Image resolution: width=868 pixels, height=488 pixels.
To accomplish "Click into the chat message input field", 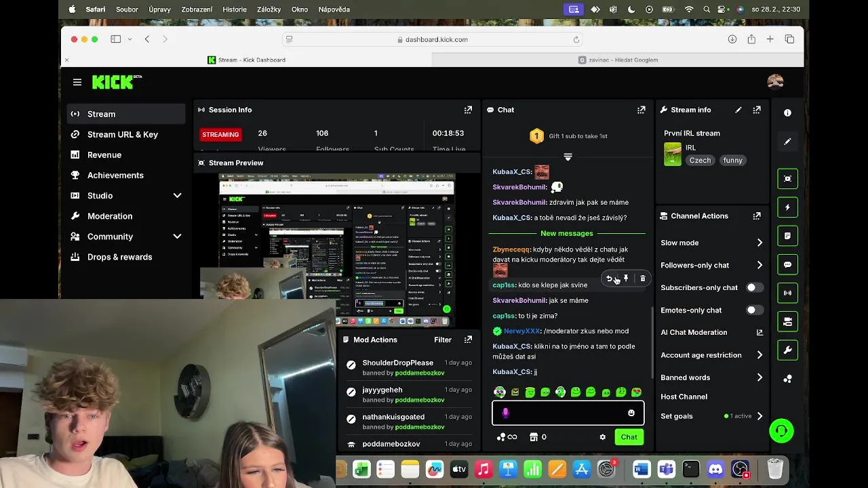I will 568,413.
